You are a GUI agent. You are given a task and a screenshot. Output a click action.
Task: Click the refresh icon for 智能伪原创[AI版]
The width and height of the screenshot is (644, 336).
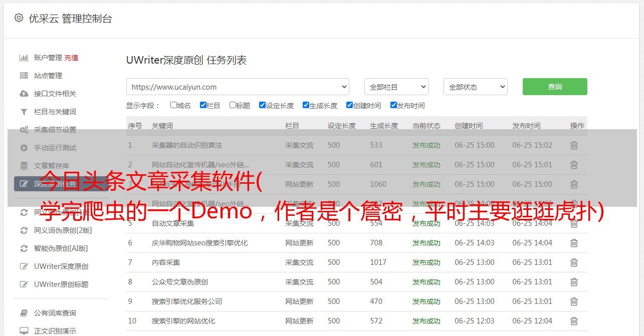(24, 248)
